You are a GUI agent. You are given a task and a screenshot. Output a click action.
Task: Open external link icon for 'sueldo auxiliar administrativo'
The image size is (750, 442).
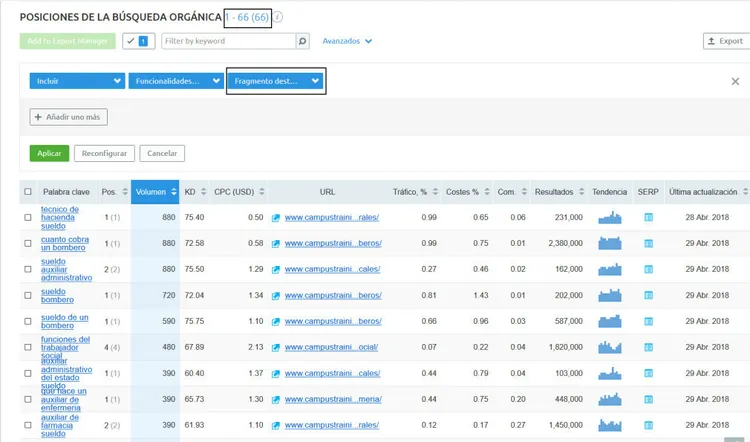[x=276, y=269]
